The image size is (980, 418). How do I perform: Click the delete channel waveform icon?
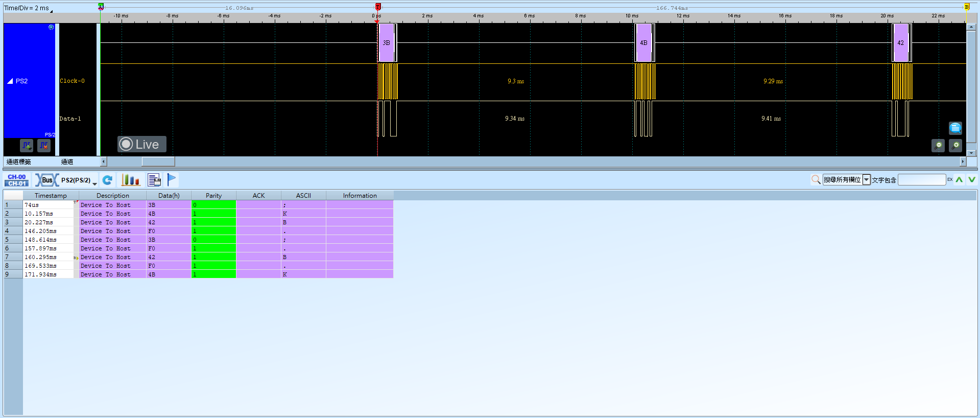(x=44, y=146)
